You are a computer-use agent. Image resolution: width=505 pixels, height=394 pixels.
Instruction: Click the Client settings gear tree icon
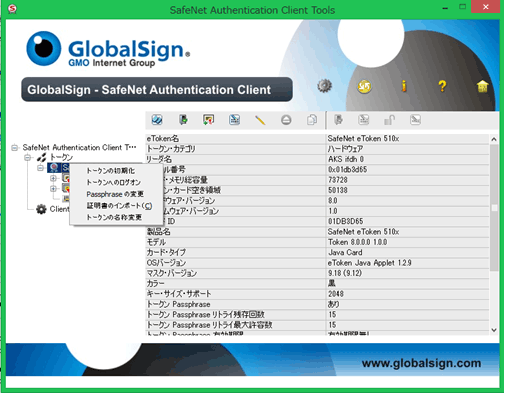(x=41, y=209)
